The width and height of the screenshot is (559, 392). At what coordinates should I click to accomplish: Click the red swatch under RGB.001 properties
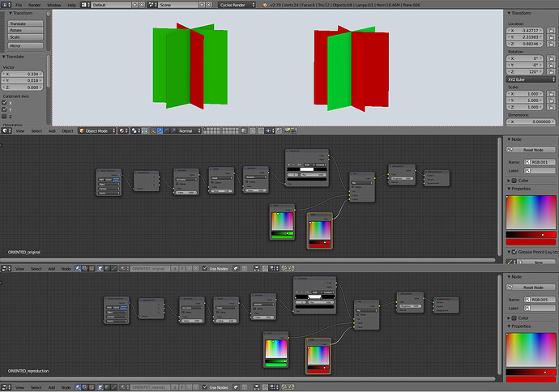(x=531, y=242)
